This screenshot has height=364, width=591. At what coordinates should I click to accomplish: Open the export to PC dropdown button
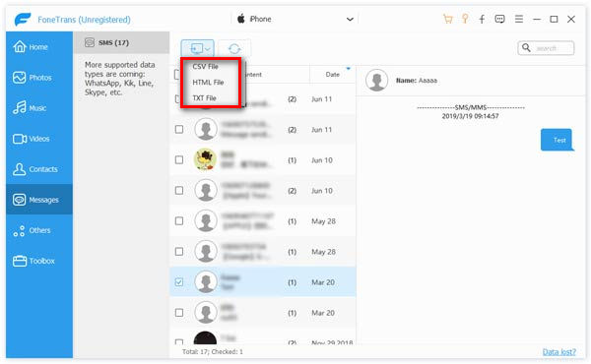(x=197, y=48)
